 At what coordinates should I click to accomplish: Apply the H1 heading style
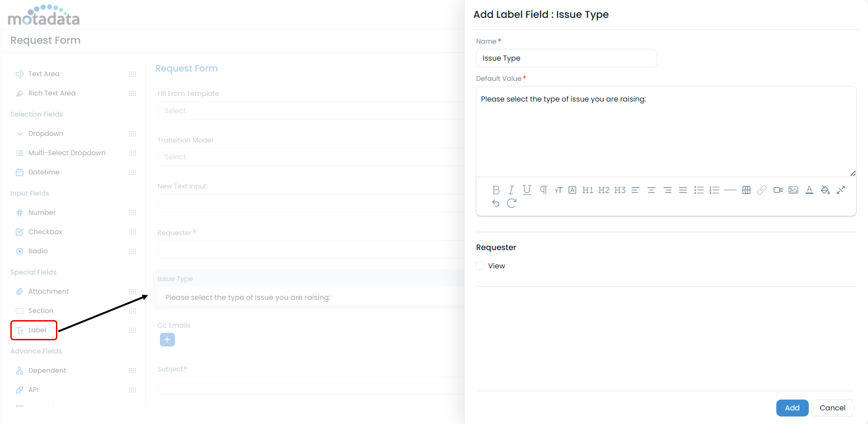pos(588,190)
